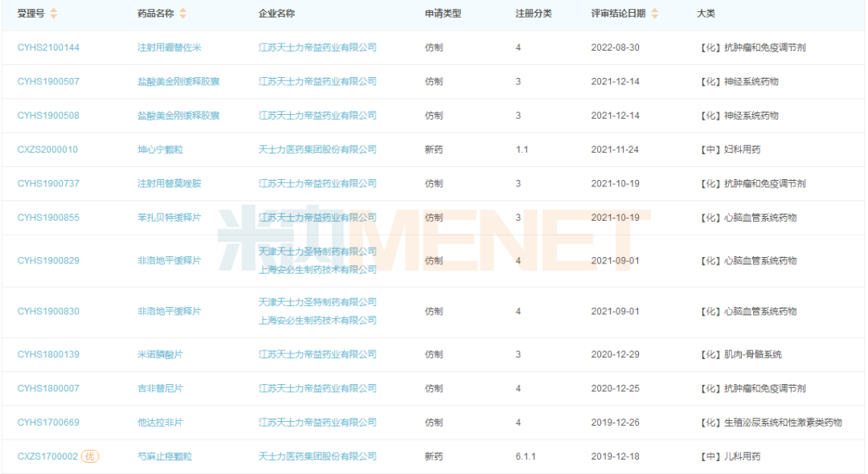Open drug 非洛地平缓释片 in row CYHS1900829
868x474 pixels.
[170, 260]
